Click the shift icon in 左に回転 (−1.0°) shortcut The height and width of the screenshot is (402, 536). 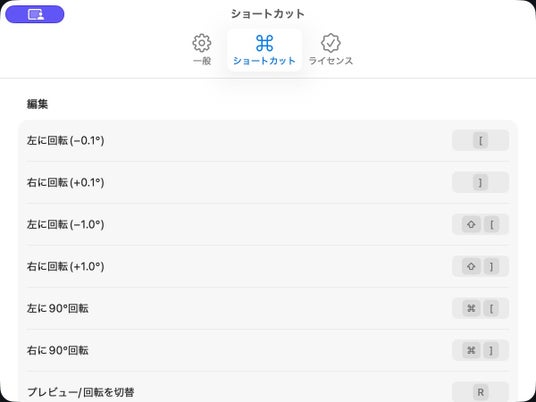coord(471,225)
